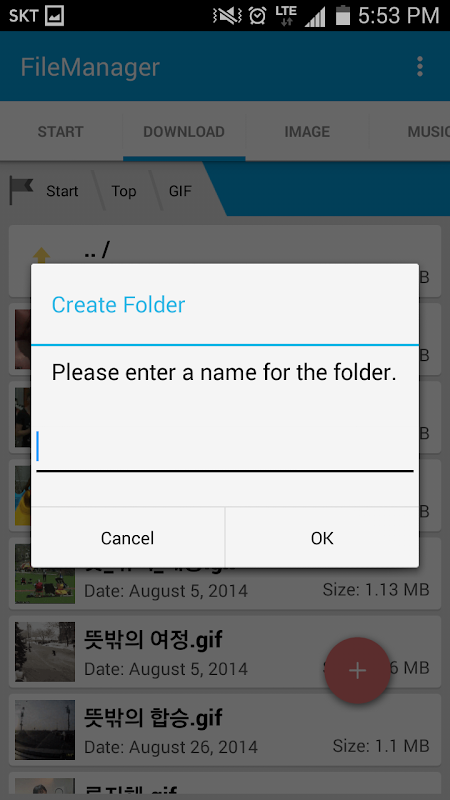Viewport: 450px width, 800px height.
Task: Switch to the IMAGE tab
Action: tap(307, 132)
